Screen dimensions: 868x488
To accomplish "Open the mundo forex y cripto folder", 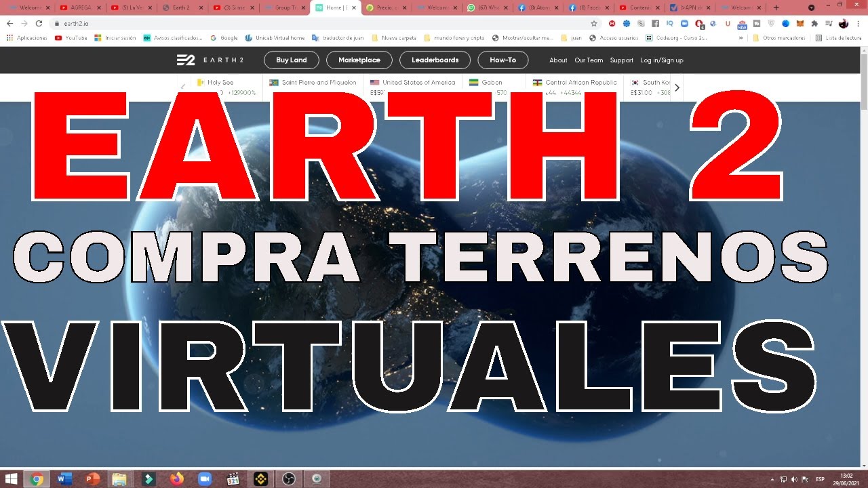I will pyautogui.click(x=454, y=38).
